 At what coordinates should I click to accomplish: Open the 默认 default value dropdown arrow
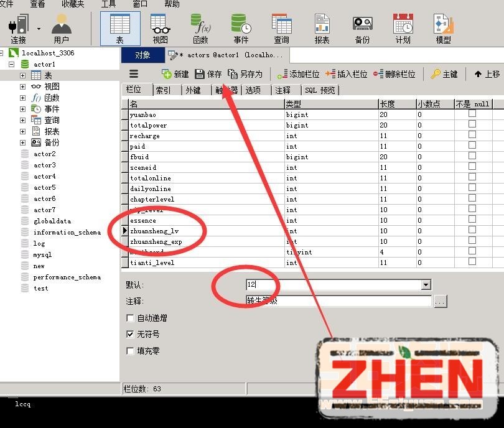point(426,285)
